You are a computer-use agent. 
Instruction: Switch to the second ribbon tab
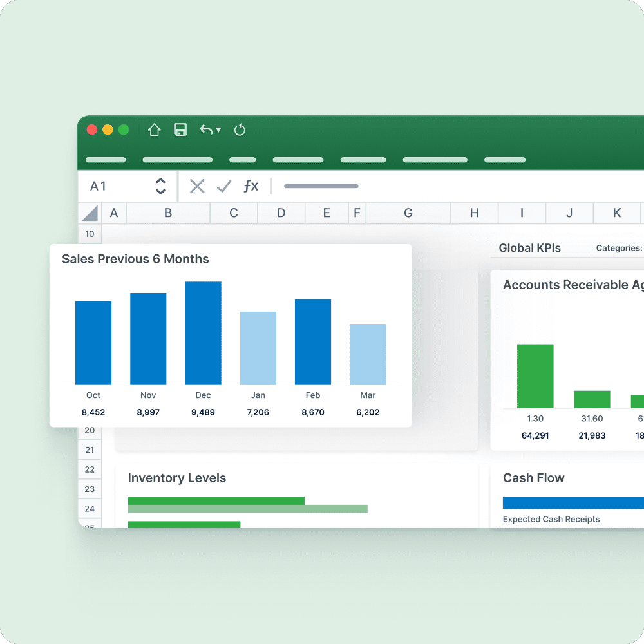pos(178,159)
